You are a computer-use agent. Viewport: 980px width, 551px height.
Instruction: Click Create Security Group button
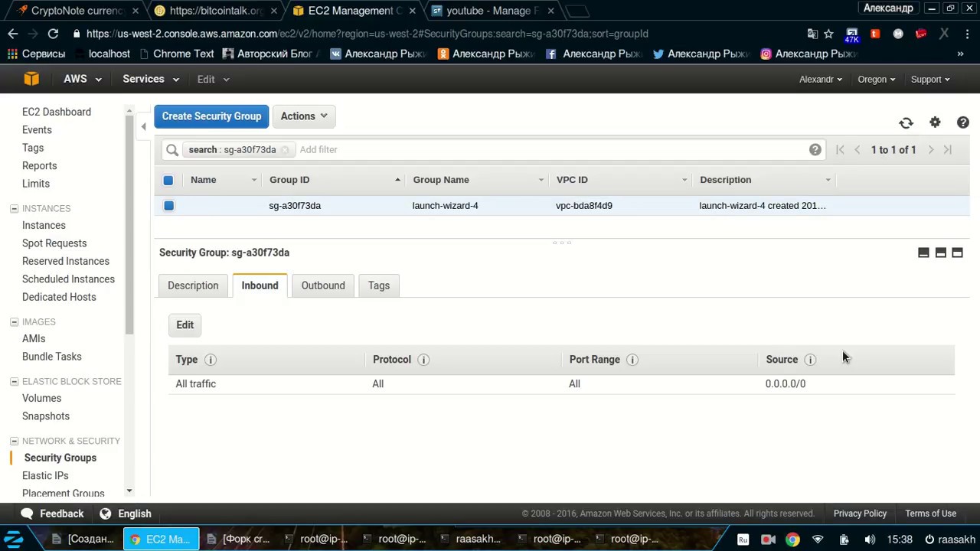pos(211,116)
